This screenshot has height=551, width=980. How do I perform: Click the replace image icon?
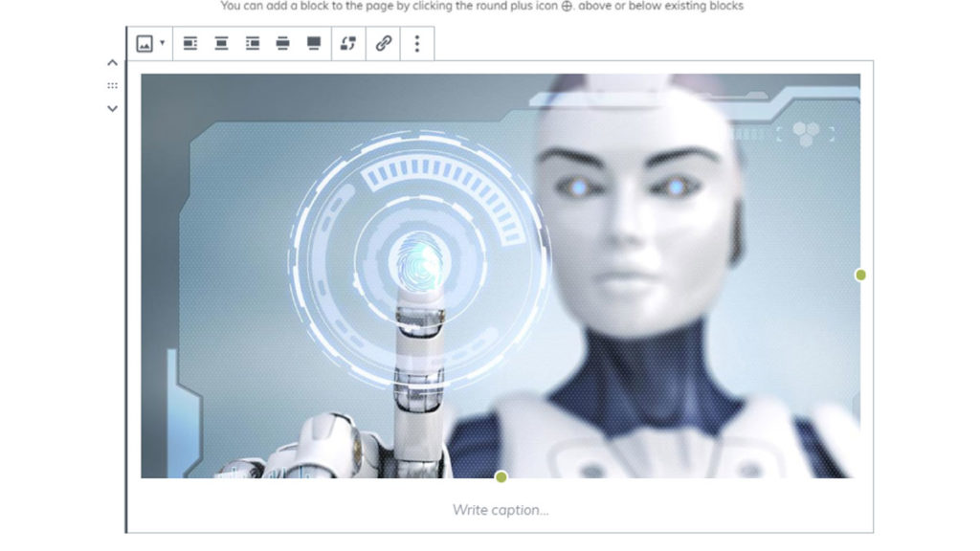pos(348,44)
